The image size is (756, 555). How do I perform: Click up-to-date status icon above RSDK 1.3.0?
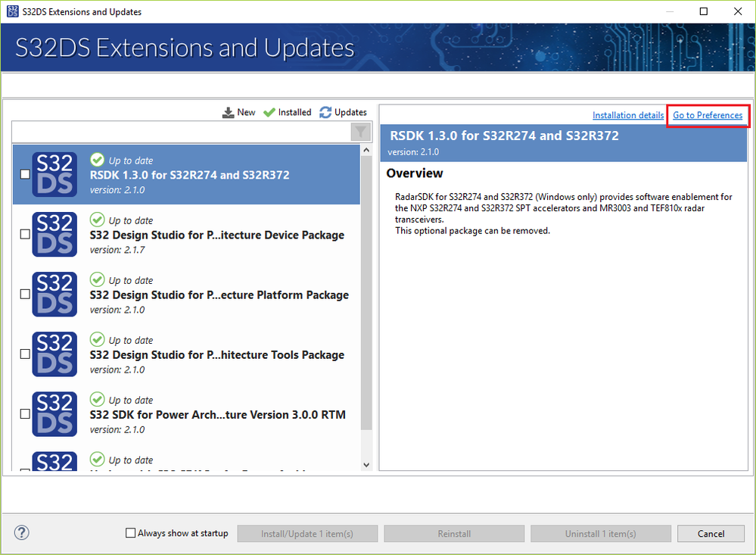[x=97, y=160]
